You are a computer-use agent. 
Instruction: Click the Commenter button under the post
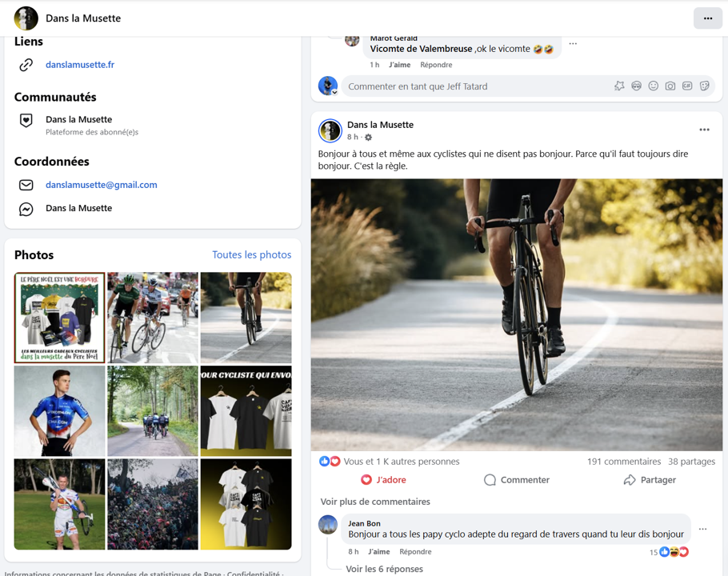pos(516,480)
